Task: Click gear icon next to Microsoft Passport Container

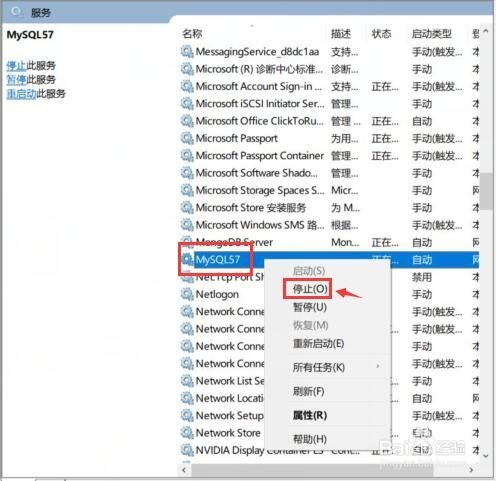Action: [x=187, y=156]
